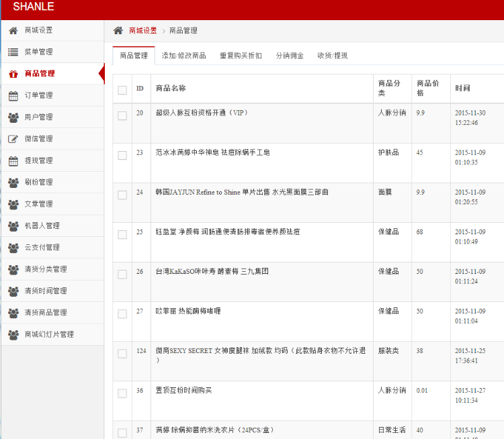This screenshot has height=439, width=504.
Task: Click the home icon beside 商城设置 in sidebar
Action: (13, 30)
